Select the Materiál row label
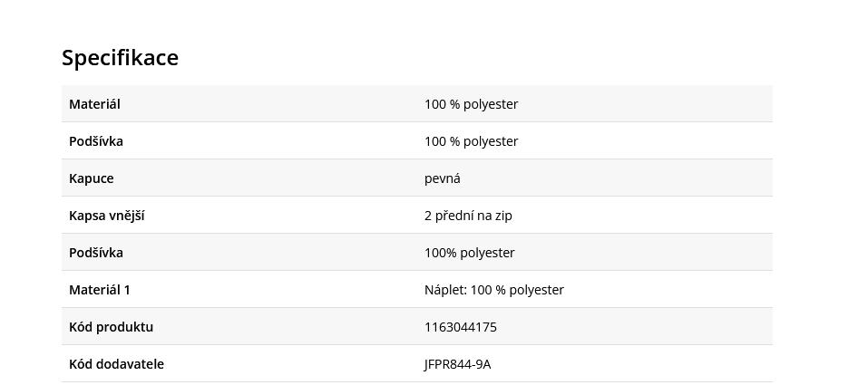Viewport: 868px width, 385px height. [x=94, y=104]
